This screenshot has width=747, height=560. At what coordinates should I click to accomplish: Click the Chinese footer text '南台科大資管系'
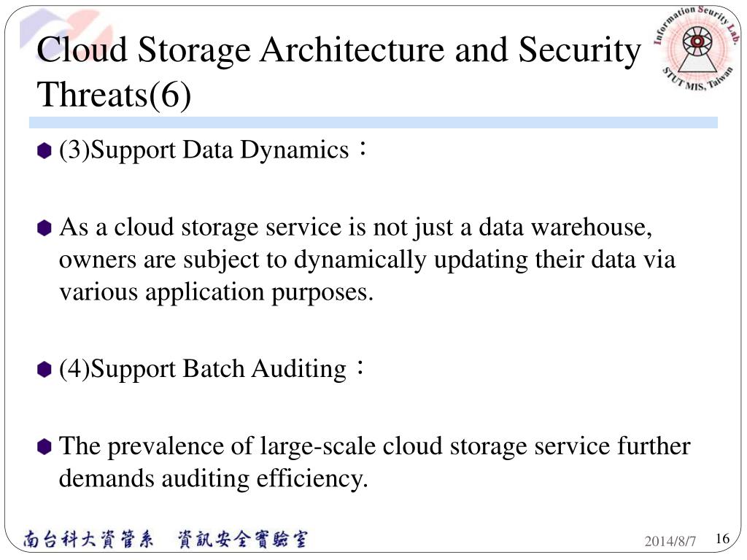pos(88,539)
